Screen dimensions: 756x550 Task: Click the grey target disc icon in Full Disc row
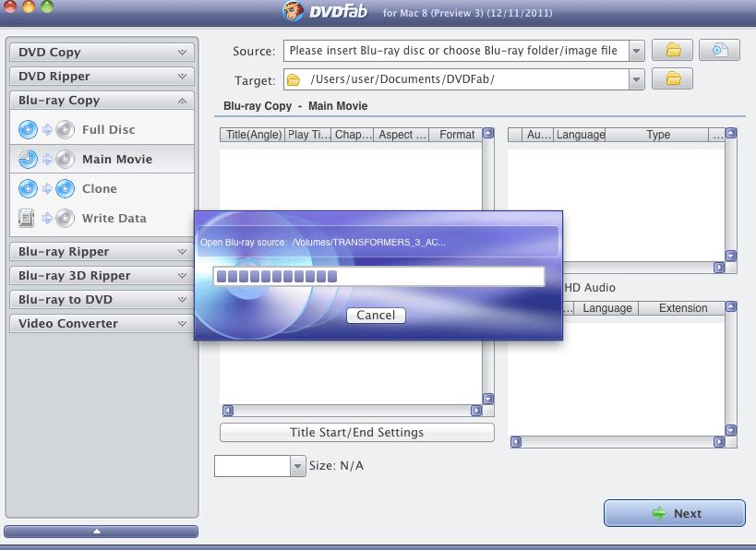pyautogui.click(x=65, y=130)
